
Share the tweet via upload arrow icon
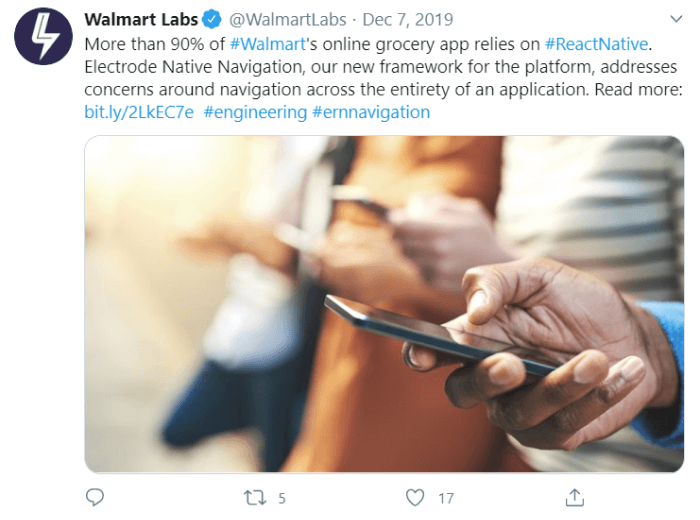tap(575, 497)
